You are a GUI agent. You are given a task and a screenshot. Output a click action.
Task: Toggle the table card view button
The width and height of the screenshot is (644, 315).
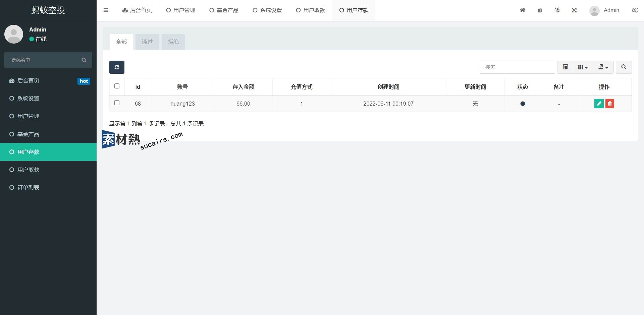tap(565, 67)
